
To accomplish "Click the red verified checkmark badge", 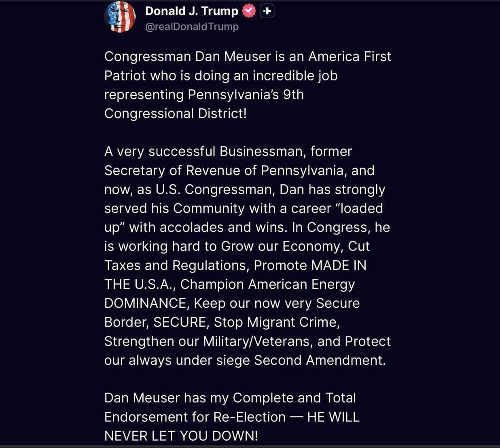I will pos(249,11).
